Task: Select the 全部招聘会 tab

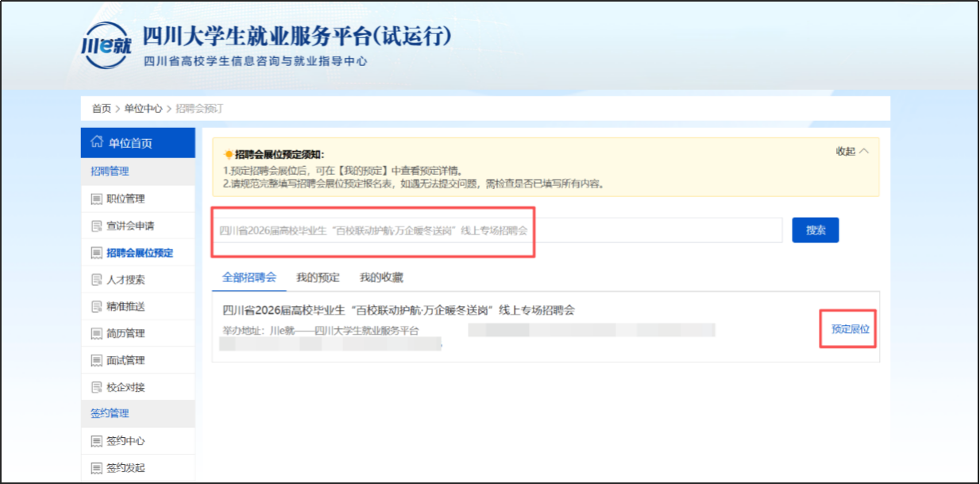Action: point(249,277)
